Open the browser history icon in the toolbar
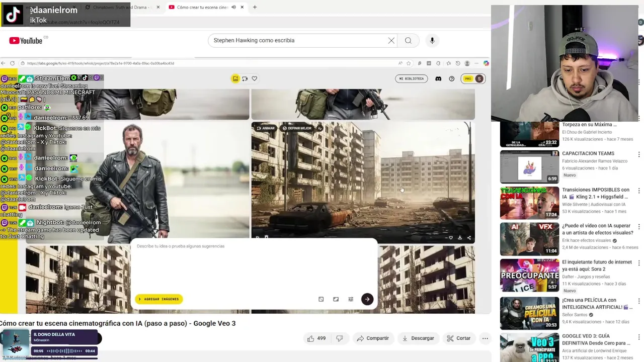644x362 pixels. pyautogui.click(x=458, y=63)
